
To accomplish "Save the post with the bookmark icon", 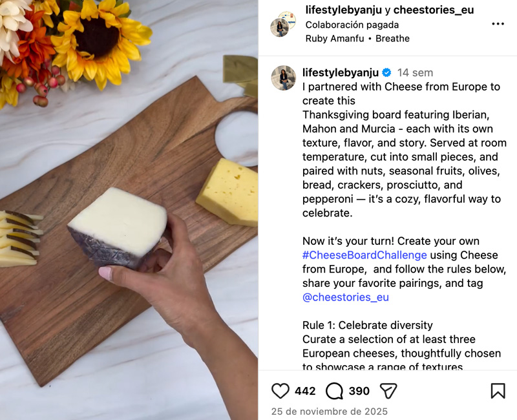I will point(498,391).
